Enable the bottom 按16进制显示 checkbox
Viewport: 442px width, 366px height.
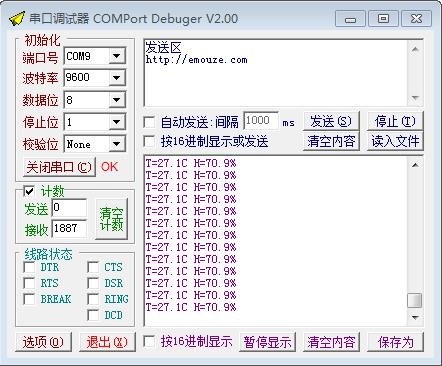pos(149,341)
